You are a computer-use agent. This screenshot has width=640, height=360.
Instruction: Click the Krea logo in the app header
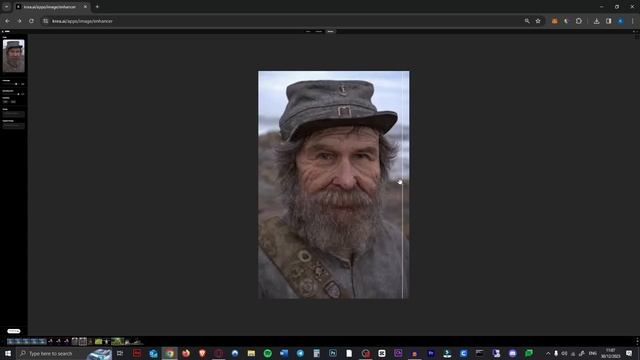click(x=6, y=31)
